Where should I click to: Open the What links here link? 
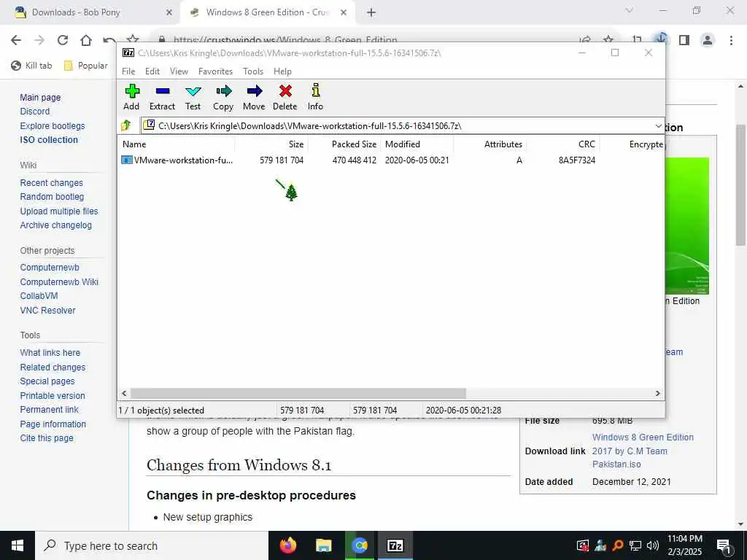click(x=50, y=353)
